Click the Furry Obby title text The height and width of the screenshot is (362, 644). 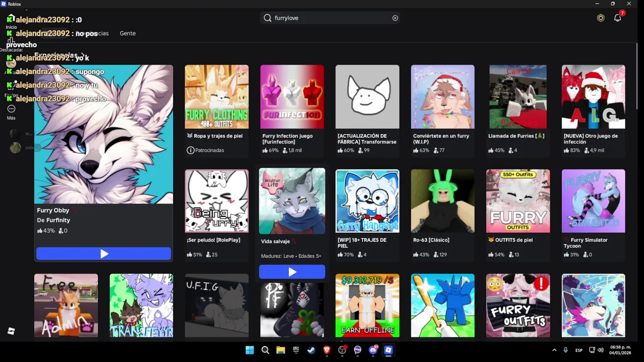(x=53, y=210)
